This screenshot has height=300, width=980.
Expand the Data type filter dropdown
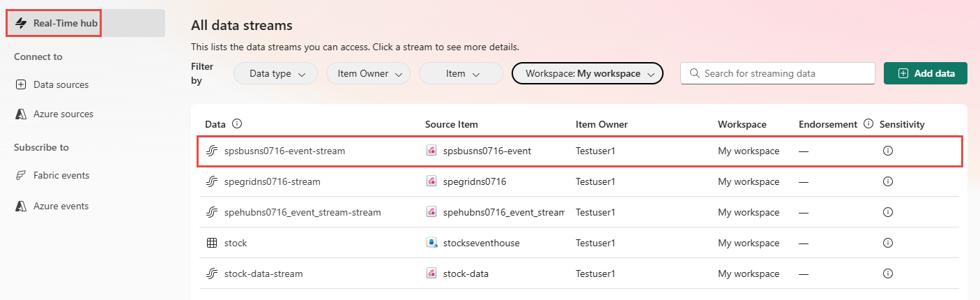[276, 73]
